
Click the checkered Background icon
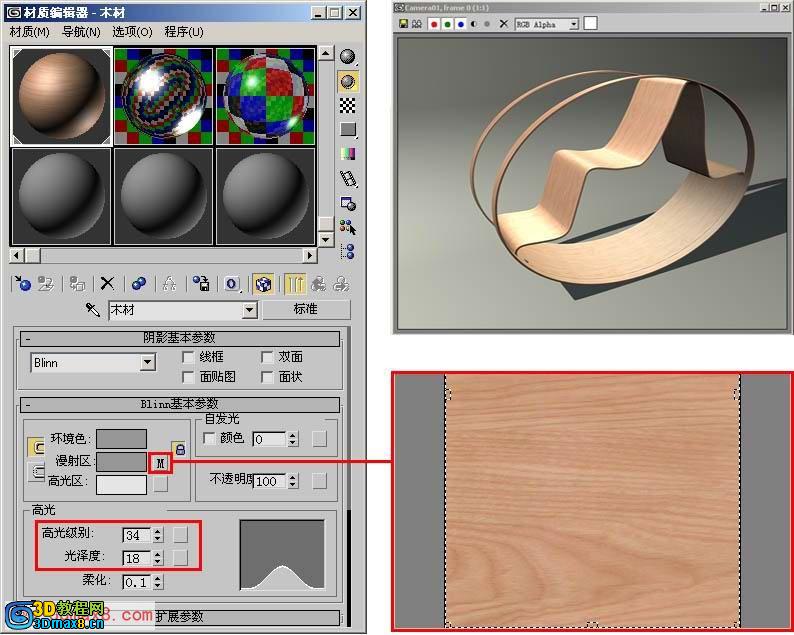coord(347,105)
